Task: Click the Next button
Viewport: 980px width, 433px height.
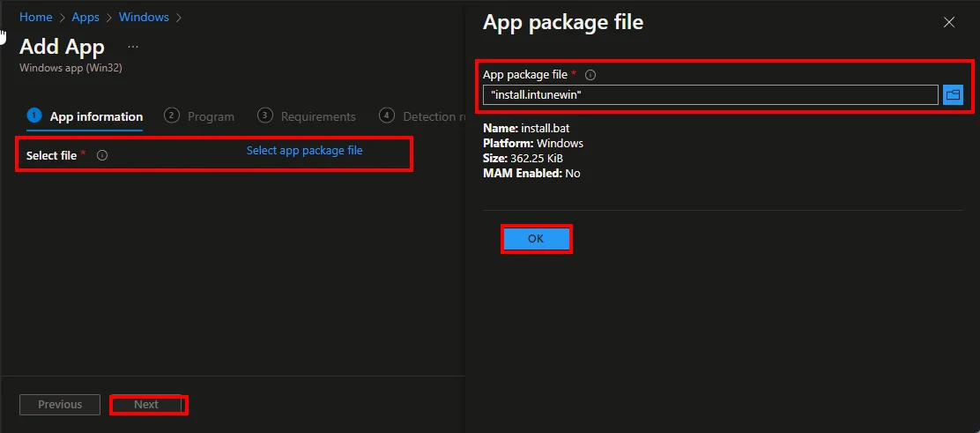Action: tap(146, 405)
